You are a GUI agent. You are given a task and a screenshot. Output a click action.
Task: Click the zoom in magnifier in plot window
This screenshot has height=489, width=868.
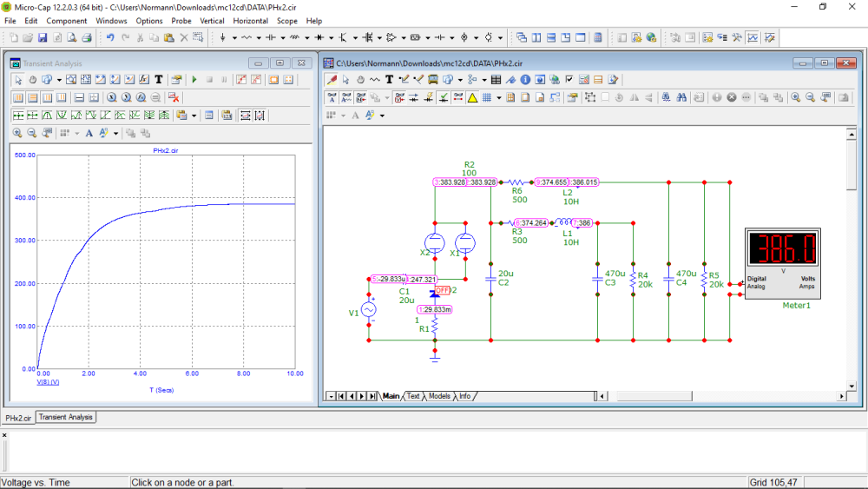[x=17, y=133]
